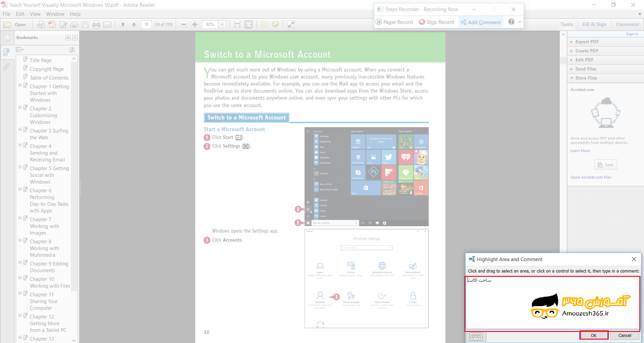Expand Chapter 7 Working with Images bookmark
Viewport: 644px width, 343px height.
(x=20, y=218)
